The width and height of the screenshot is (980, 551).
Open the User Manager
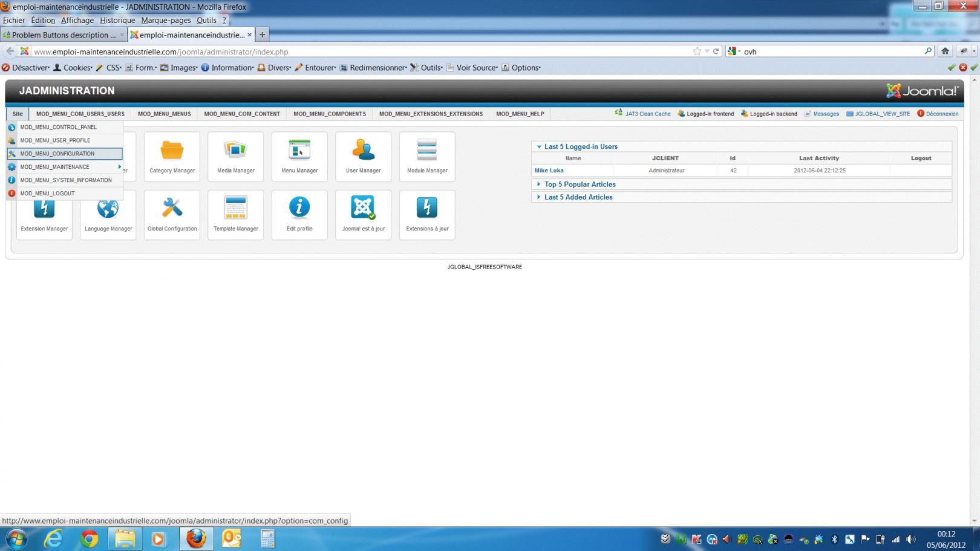pos(363,156)
